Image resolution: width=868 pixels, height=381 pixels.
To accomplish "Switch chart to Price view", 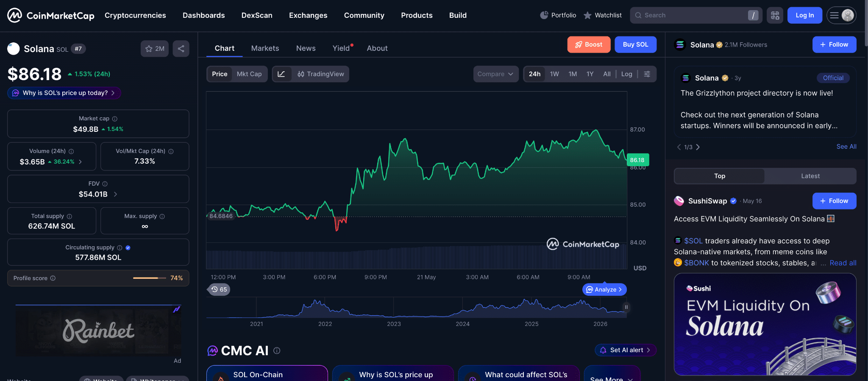I will point(220,74).
